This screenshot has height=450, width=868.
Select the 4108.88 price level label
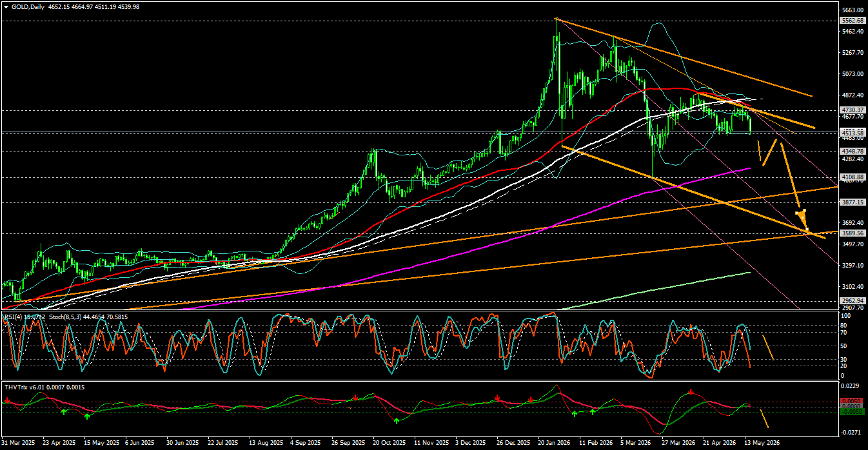tap(853, 177)
